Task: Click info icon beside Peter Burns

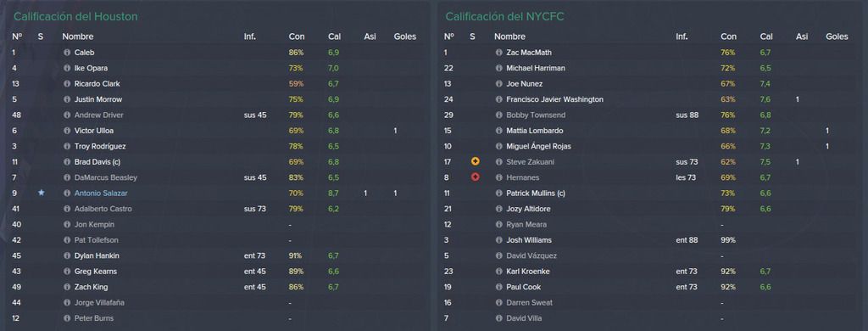Action: (67, 319)
